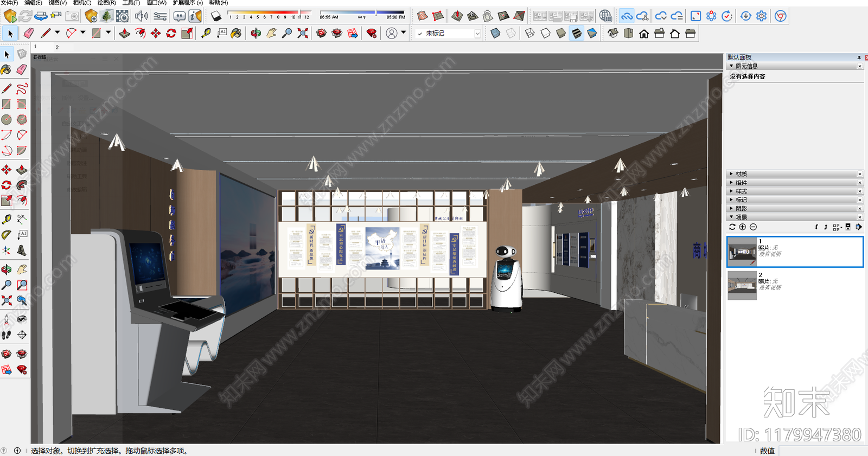Open the rectangle shape tools dropdown arrow

108,33
